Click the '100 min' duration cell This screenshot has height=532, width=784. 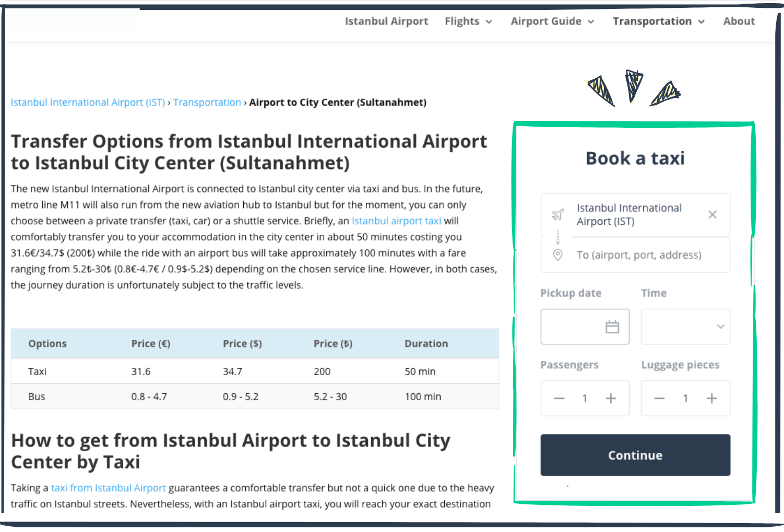pos(423,396)
